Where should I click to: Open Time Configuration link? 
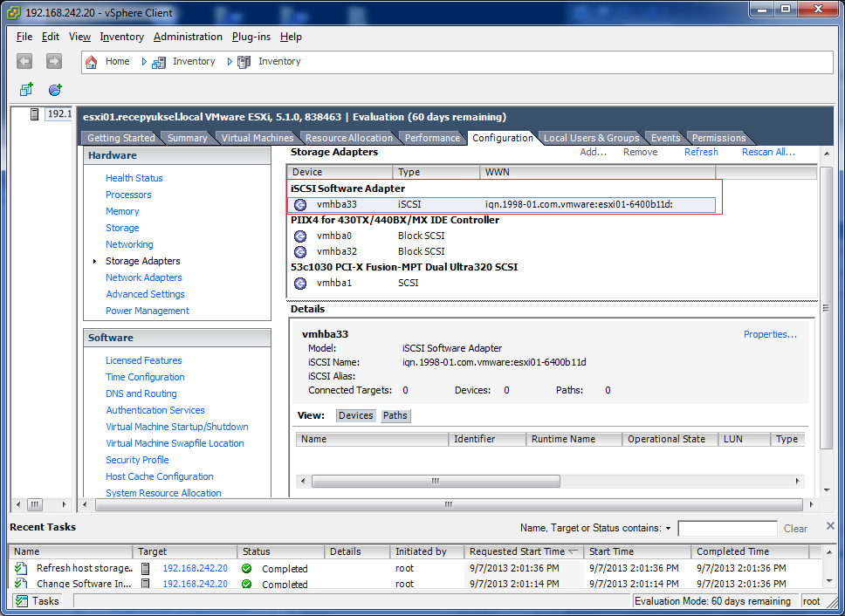point(145,377)
